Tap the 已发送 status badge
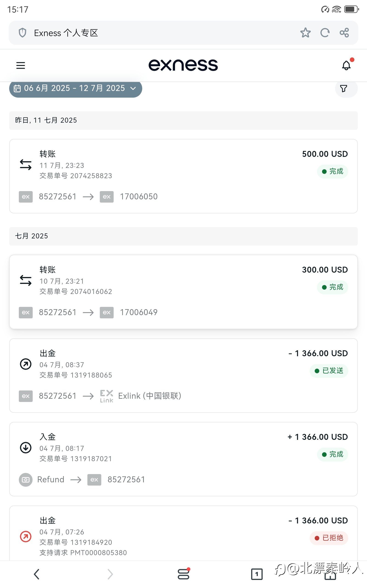The width and height of the screenshot is (367, 588). pos(329,371)
